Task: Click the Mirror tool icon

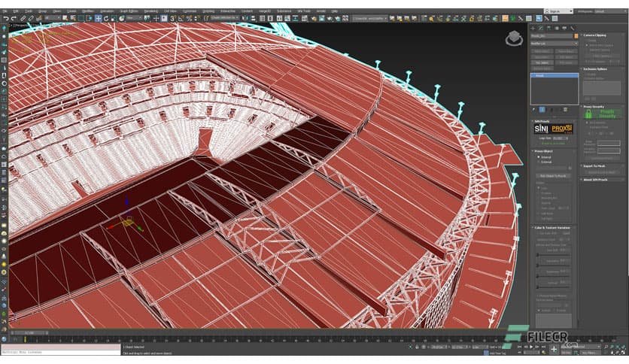Action: click(245, 19)
